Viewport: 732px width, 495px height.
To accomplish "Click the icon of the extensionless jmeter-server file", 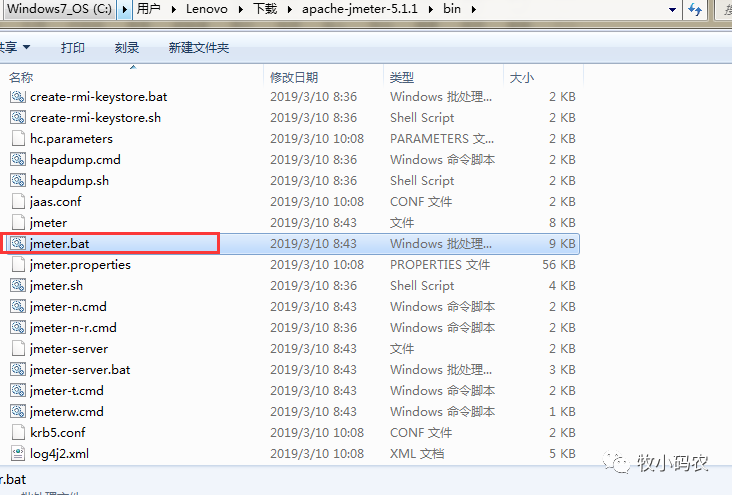I will [18, 349].
